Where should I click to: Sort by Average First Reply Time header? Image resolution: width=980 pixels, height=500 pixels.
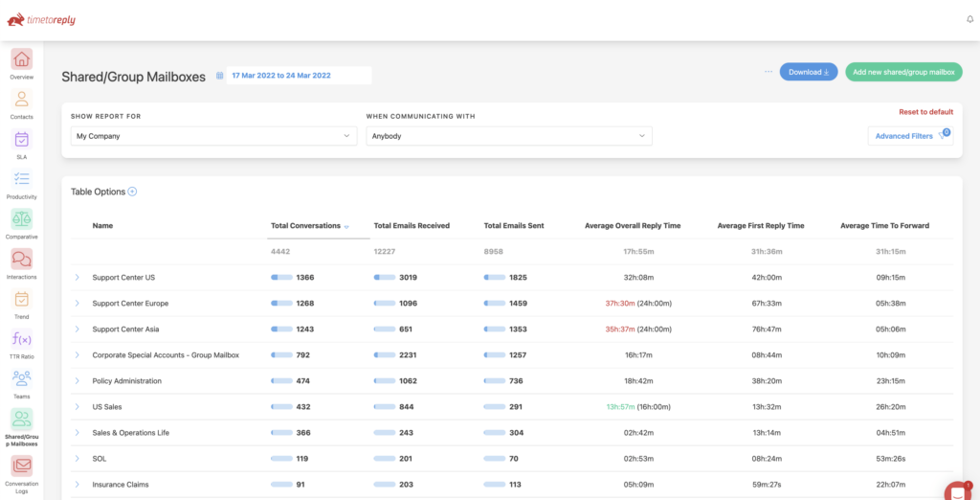tap(761, 226)
